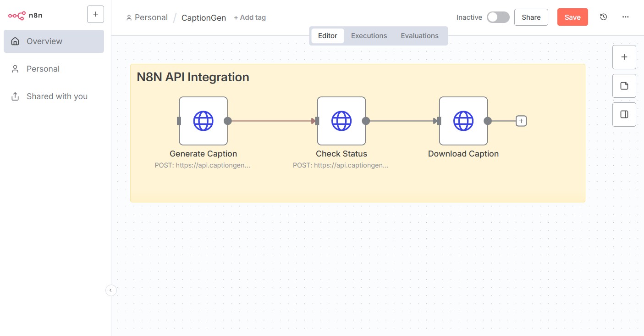Toggle the right side panel icon
The height and width of the screenshot is (336, 644).
coord(624,114)
